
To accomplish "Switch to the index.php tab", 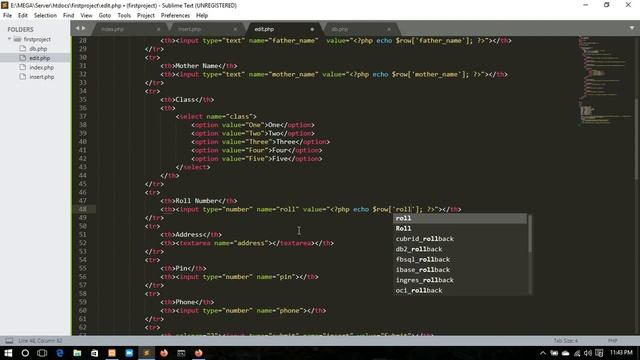I will coord(129,29).
